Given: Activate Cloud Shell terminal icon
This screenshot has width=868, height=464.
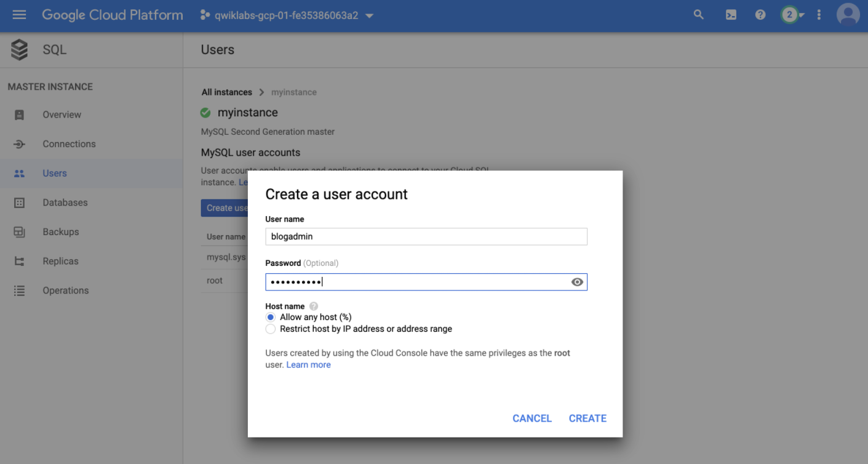Looking at the screenshot, I should coord(731,15).
